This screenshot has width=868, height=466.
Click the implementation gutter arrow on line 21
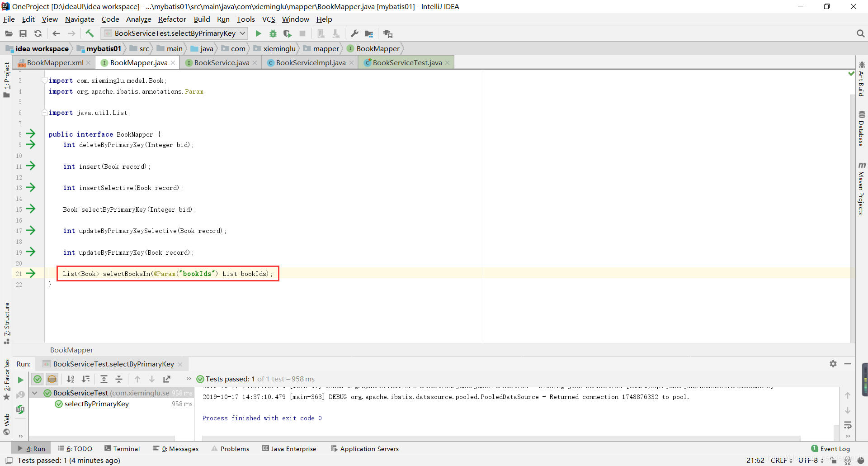click(x=30, y=273)
